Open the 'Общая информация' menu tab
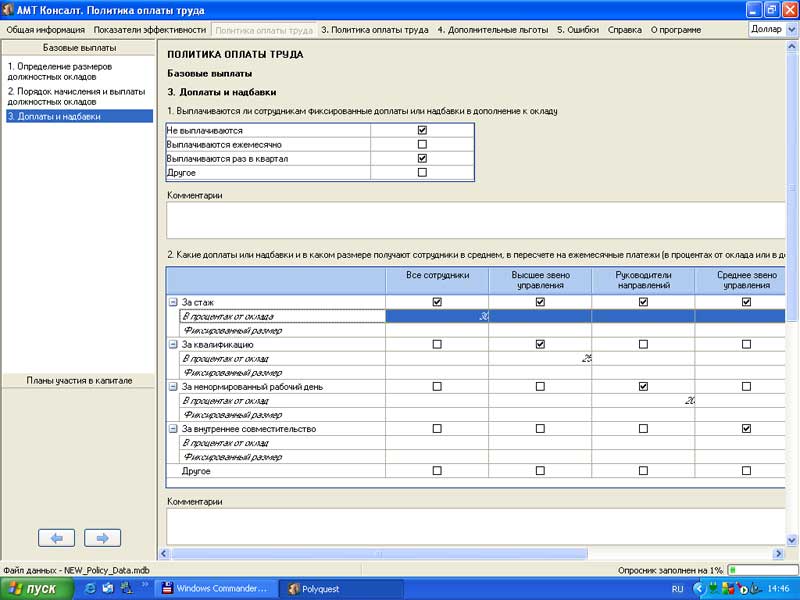Screen dimensions: 800x600 click(x=45, y=30)
